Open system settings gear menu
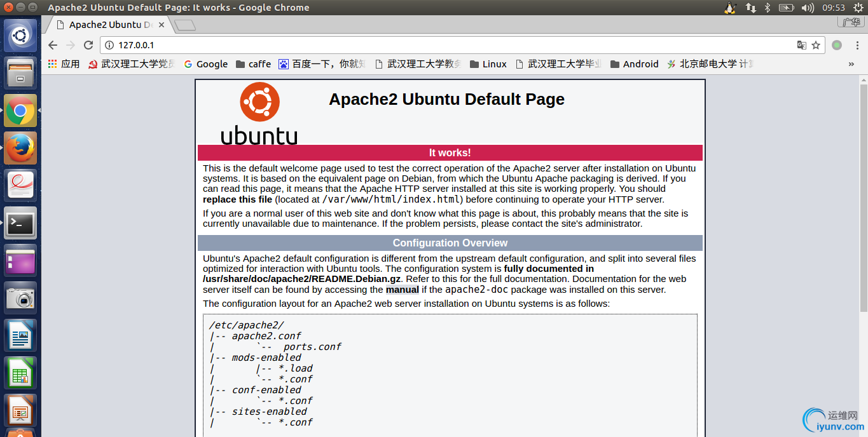The image size is (868, 437). 857,8
